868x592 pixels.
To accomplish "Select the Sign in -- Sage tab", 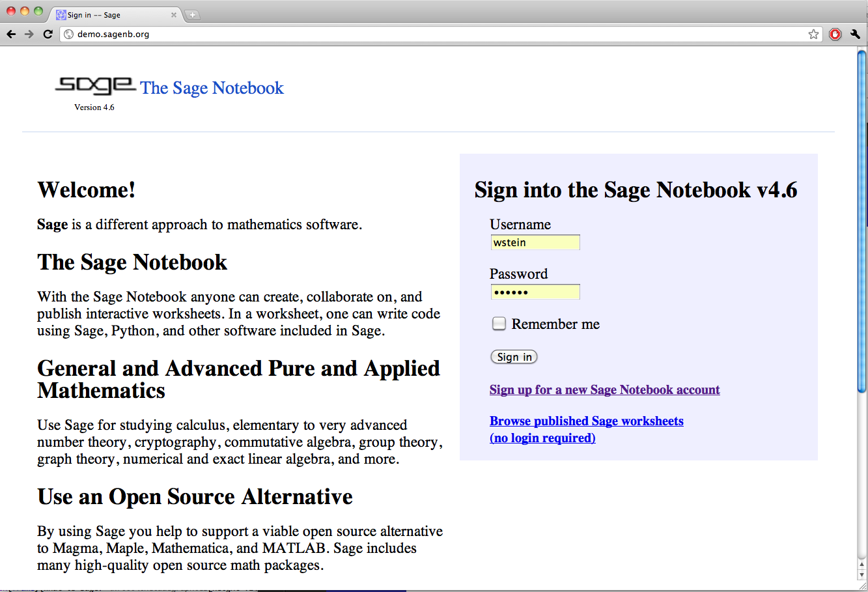I will pyautogui.click(x=116, y=14).
